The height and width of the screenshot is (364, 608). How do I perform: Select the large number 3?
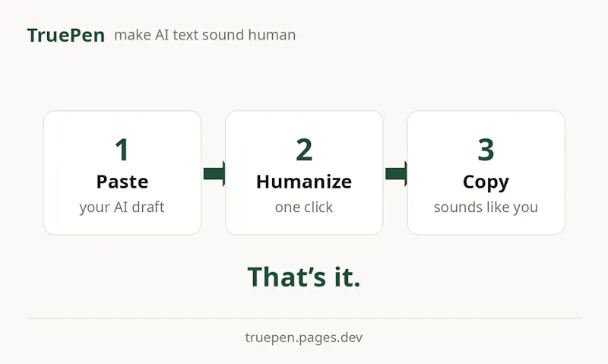tap(486, 150)
